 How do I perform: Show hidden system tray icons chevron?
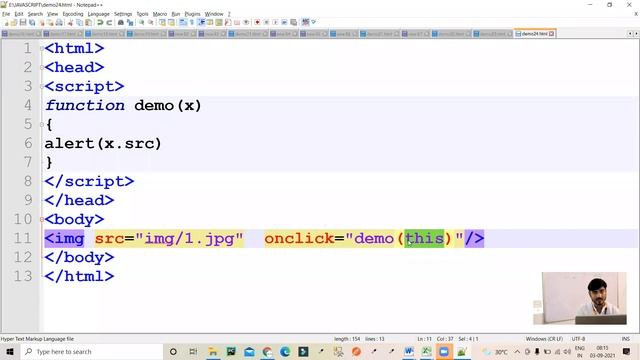pyautogui.click(x=517, y=351)
